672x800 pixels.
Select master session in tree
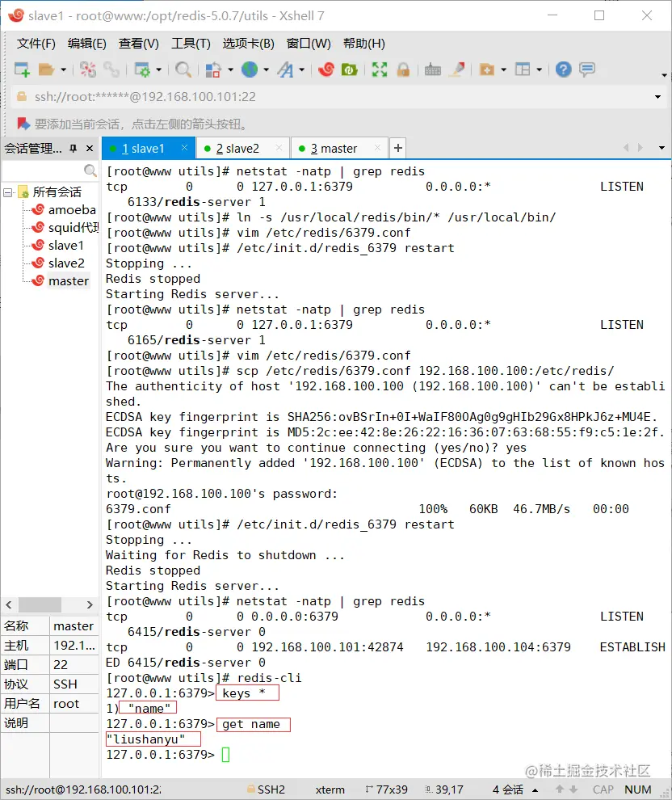[69, 281]
